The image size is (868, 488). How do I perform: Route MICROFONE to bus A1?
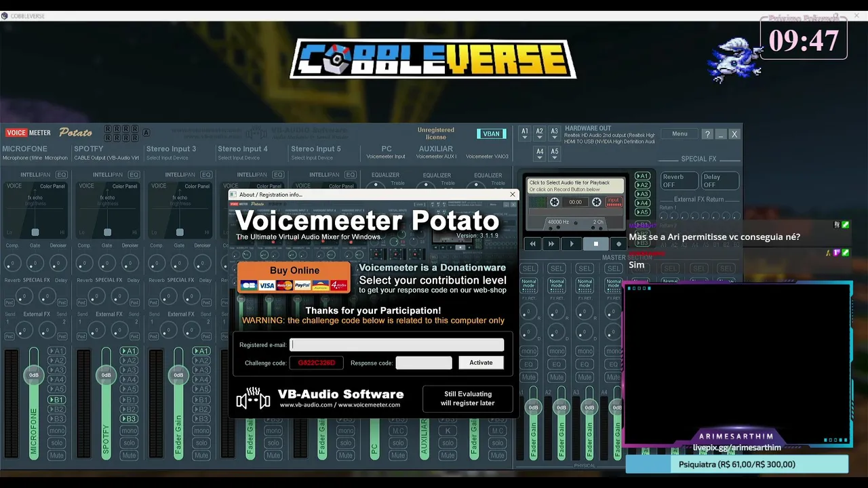tap(57, 351)
